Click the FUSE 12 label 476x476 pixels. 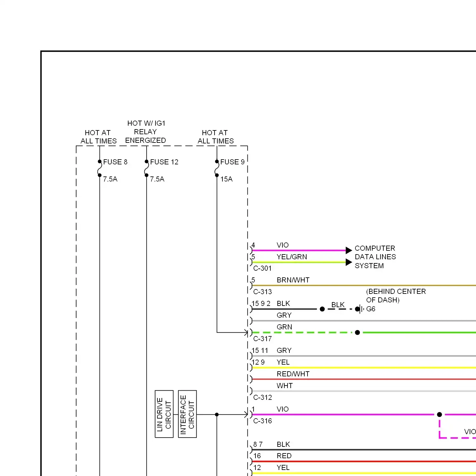point(164,162)
